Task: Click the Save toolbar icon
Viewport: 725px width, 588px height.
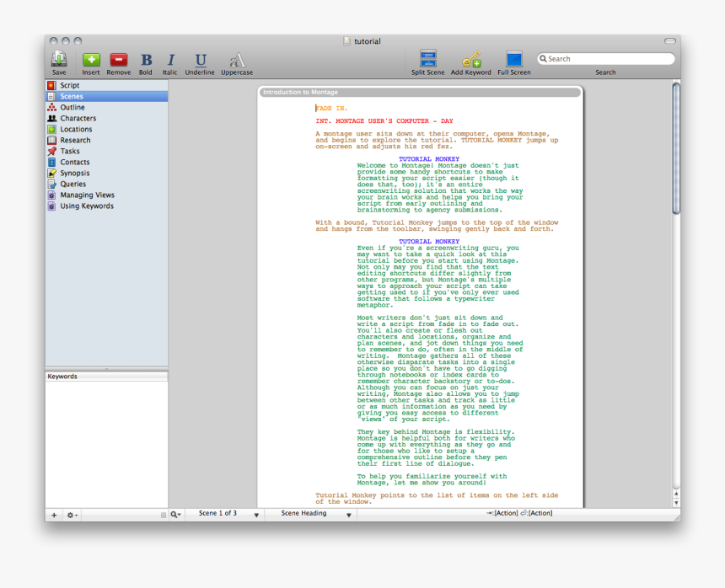Action: (x=59, y=60)
